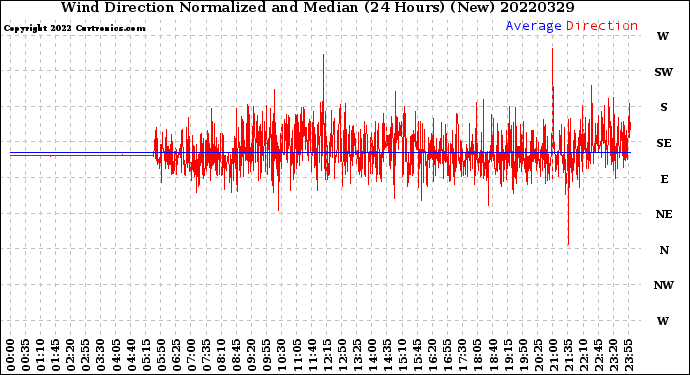Click the 01:10 time axis label
This screenshot has height=375, width=690.
coord(40,356)
